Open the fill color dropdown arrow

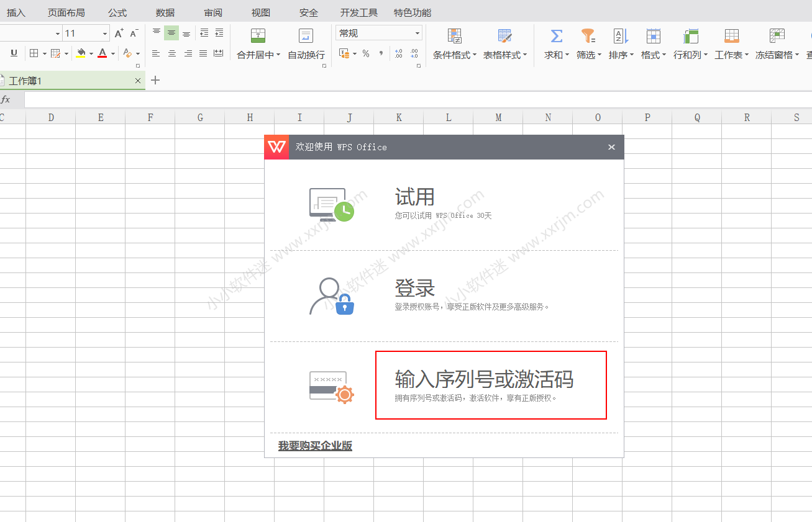click(x=91, y=54)
